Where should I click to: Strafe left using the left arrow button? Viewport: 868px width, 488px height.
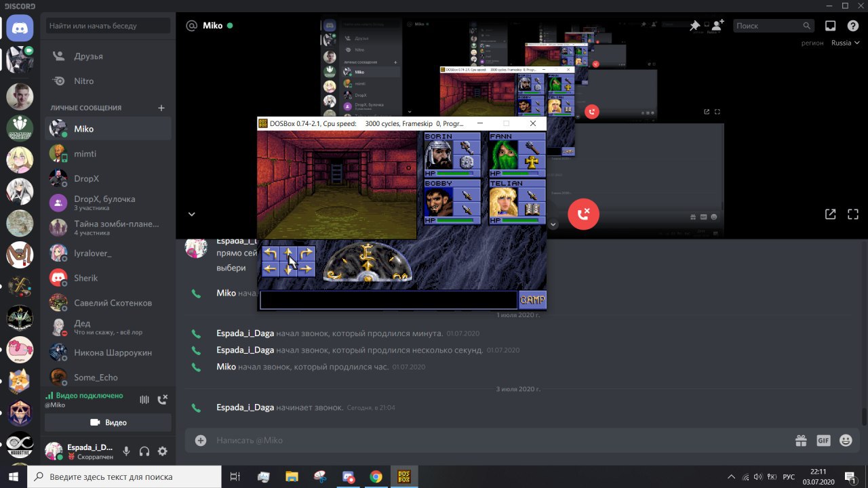tap(271, 269)
